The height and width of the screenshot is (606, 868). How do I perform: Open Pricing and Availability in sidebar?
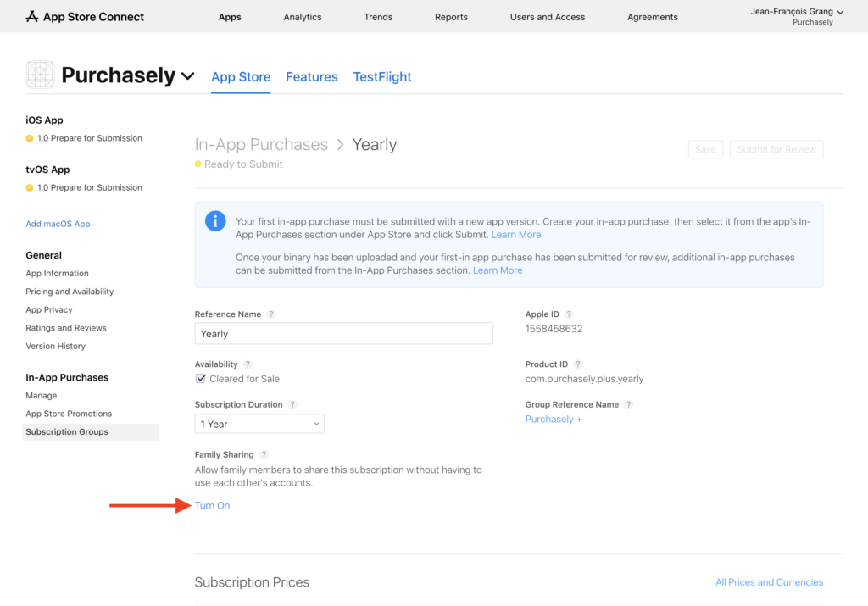coord(70,292)
